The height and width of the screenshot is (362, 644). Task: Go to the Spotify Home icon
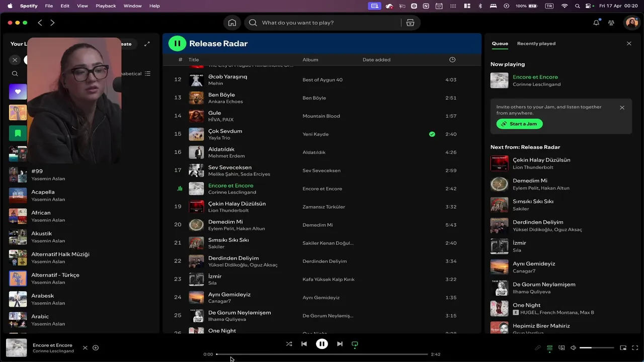[x=232, y=23]
